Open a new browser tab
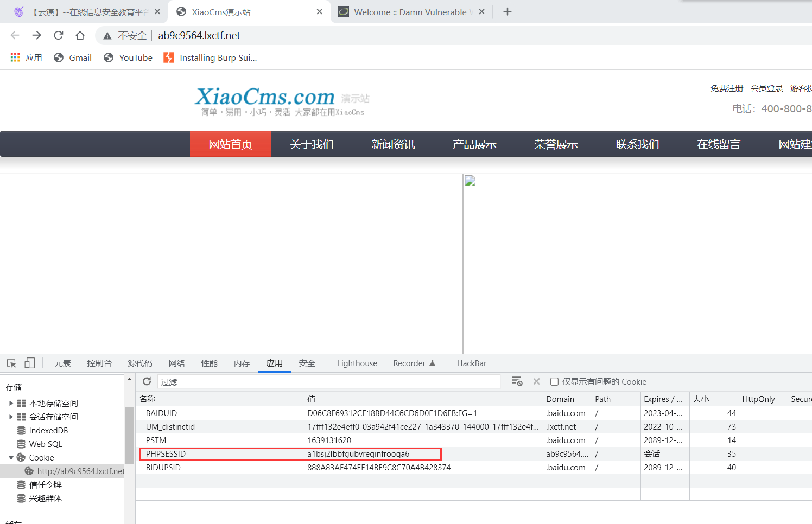Viewport: 812px width, 524px height. pos(507,11)
